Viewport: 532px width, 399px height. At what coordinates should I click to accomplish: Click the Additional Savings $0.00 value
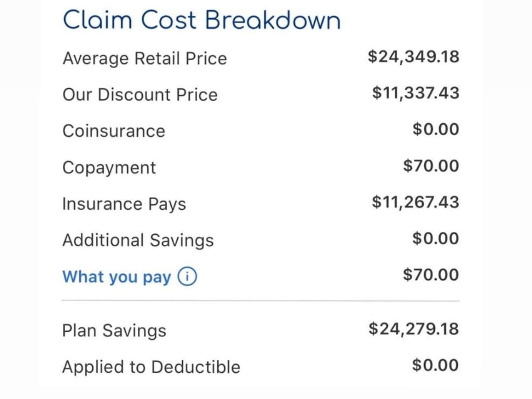435,239
